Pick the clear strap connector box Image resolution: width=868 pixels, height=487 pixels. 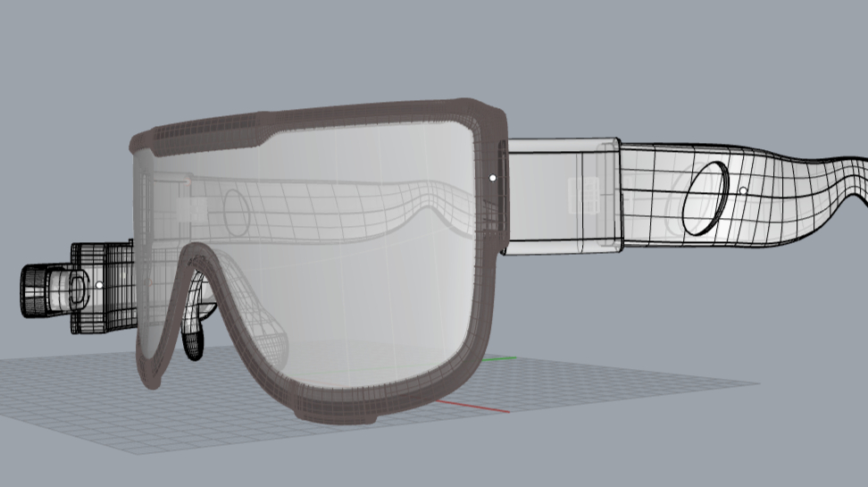point(562,197)
